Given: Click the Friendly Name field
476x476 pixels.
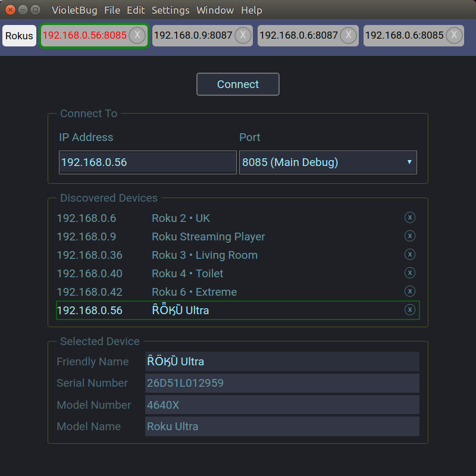Looking at the screenshot, I should [282, 362].
